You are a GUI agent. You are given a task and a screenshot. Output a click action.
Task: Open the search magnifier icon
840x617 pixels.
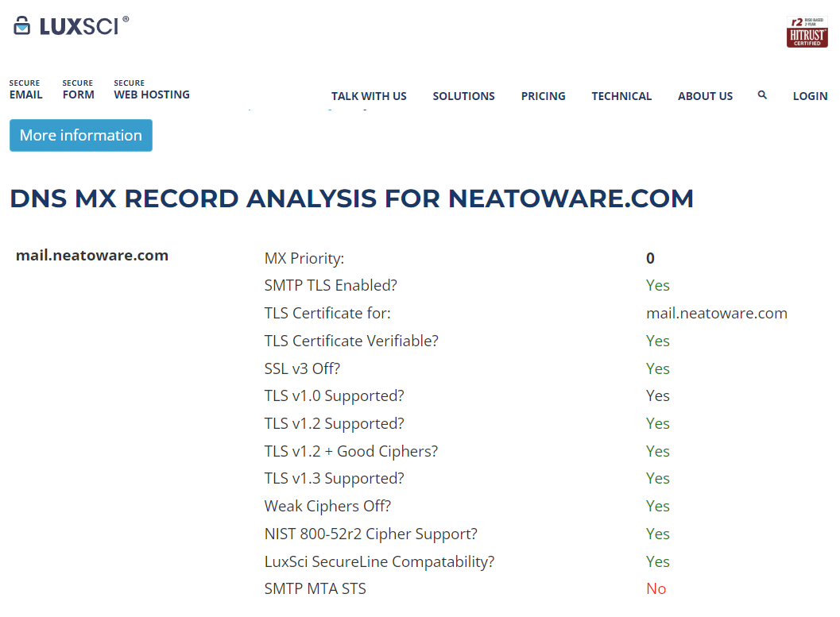[762, 95]
